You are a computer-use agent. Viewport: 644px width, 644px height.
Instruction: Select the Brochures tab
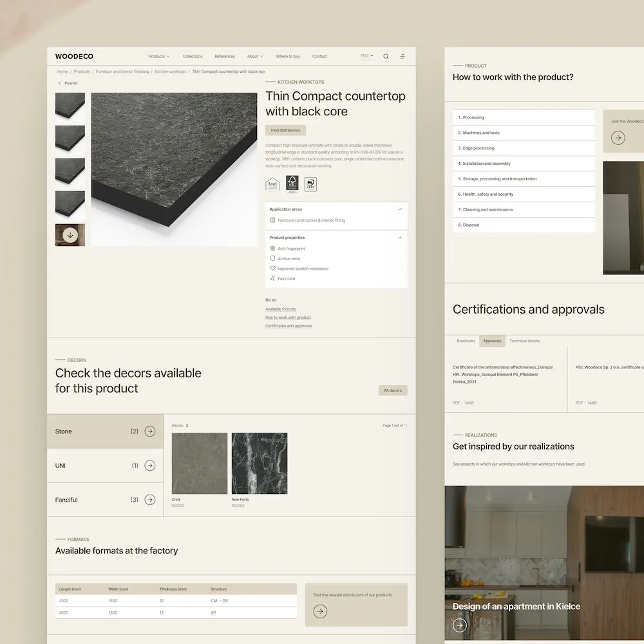466,341
